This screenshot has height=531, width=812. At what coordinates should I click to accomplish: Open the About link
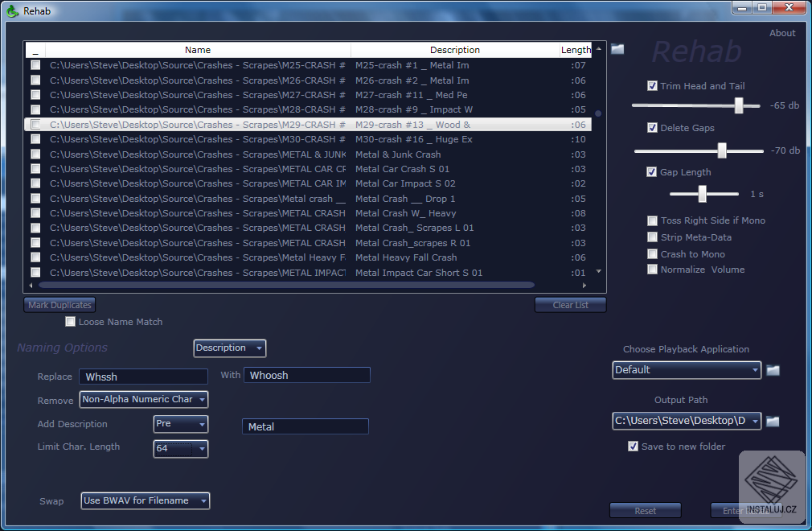(x=782, y=33)
